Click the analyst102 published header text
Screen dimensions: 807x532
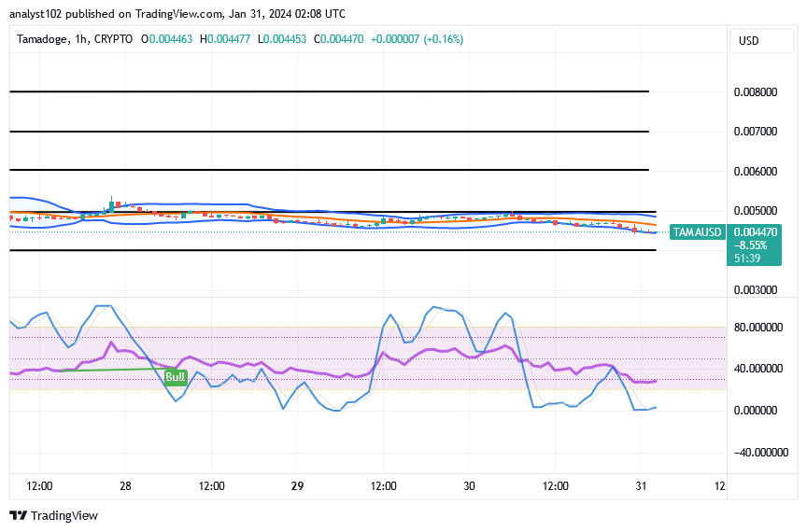(x=177, y=14)
